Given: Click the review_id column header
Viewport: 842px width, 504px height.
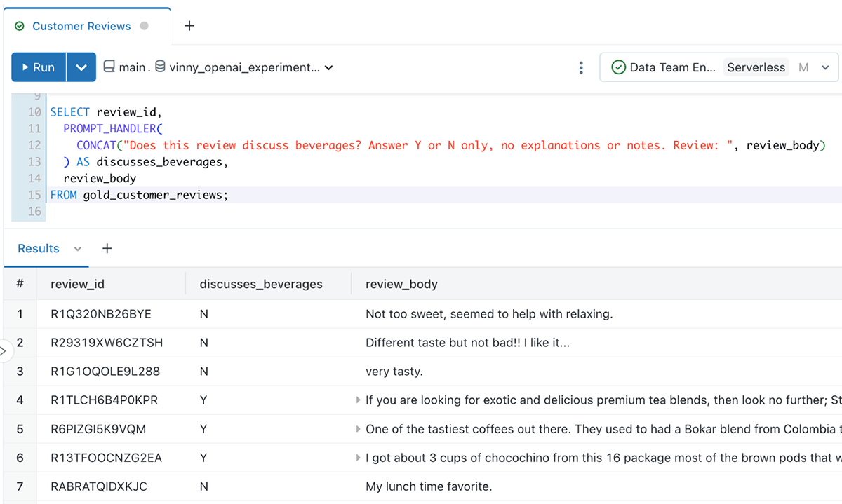Looking at the screenshot, I should pos(77,284).
